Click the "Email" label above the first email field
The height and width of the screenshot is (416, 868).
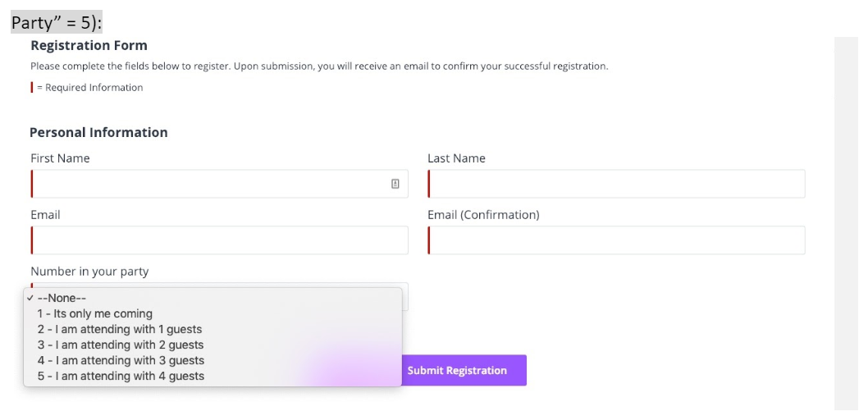[45, 215]
